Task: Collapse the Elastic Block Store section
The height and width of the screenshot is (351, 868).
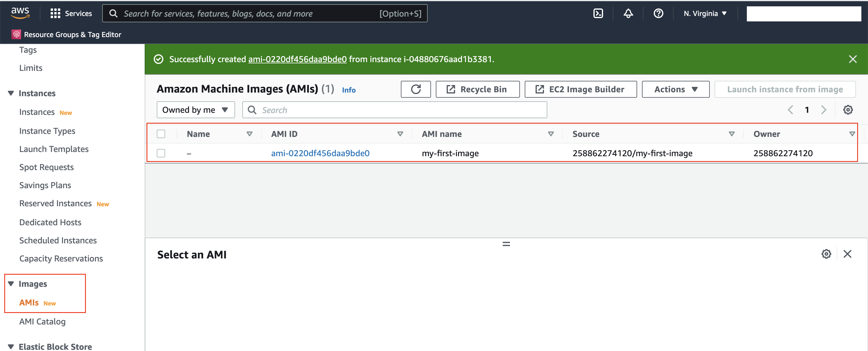Action: click(11, 346)
